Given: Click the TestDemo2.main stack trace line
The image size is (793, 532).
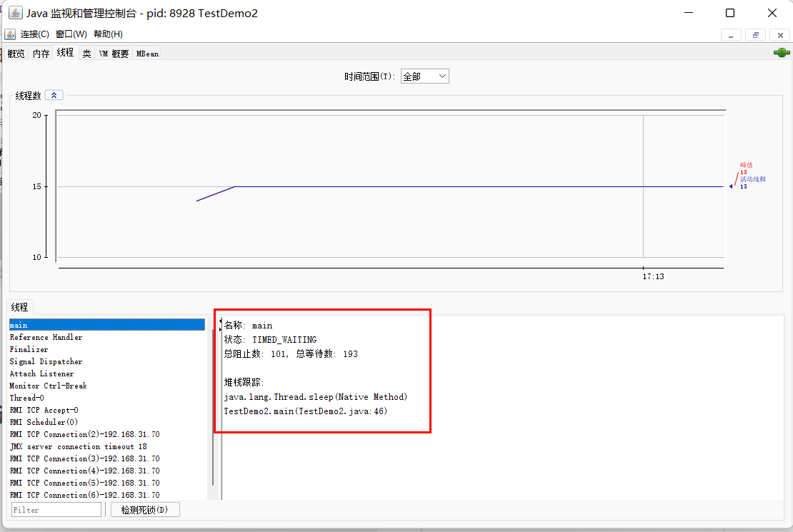Looking at the screenshot, I should (x=306, y=411).
